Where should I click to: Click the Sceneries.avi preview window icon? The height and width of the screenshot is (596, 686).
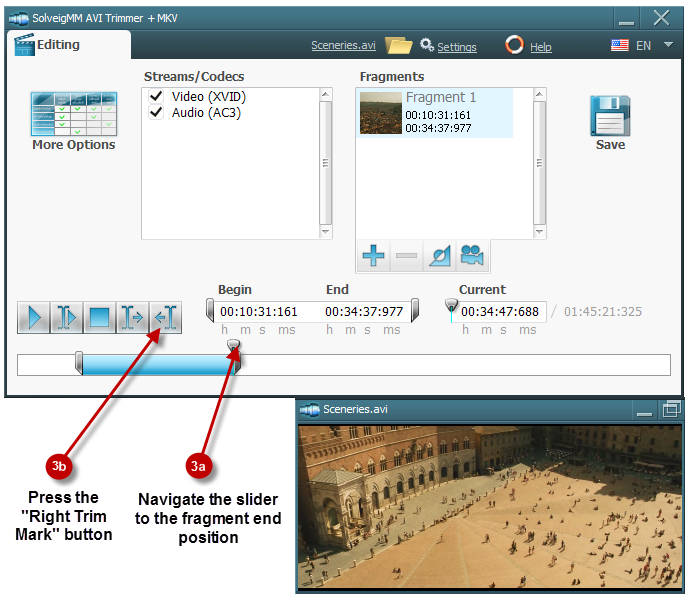click(310, 410)
